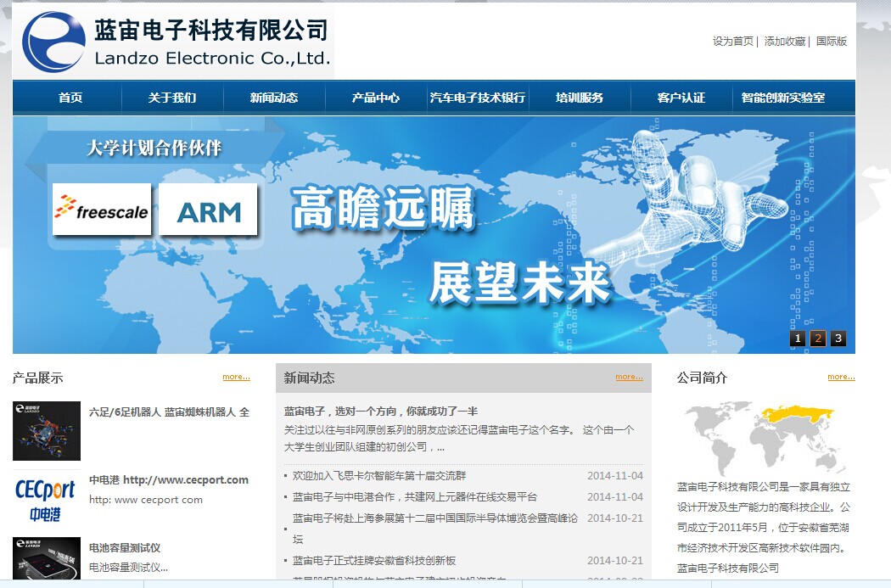Viewport: 891px width, 588px height.
Task: Click the 产品展示 section heading
Action: click(38, 378)
